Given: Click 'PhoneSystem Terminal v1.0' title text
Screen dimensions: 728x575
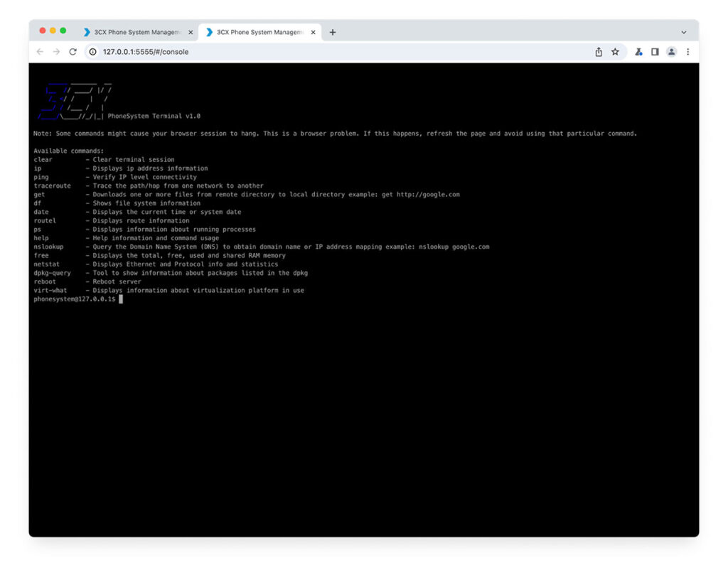Looking at the screenshot, I should tap(154, 117).
